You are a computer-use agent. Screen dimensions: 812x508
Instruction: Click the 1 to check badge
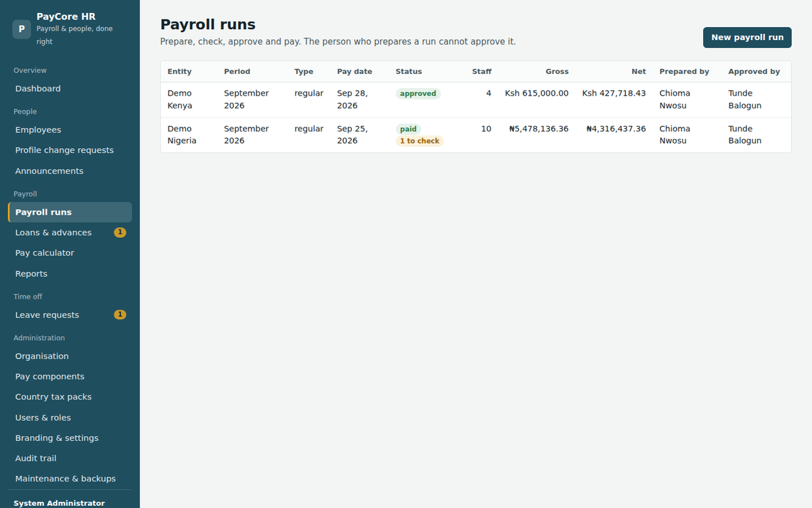(x=420, y=141)
